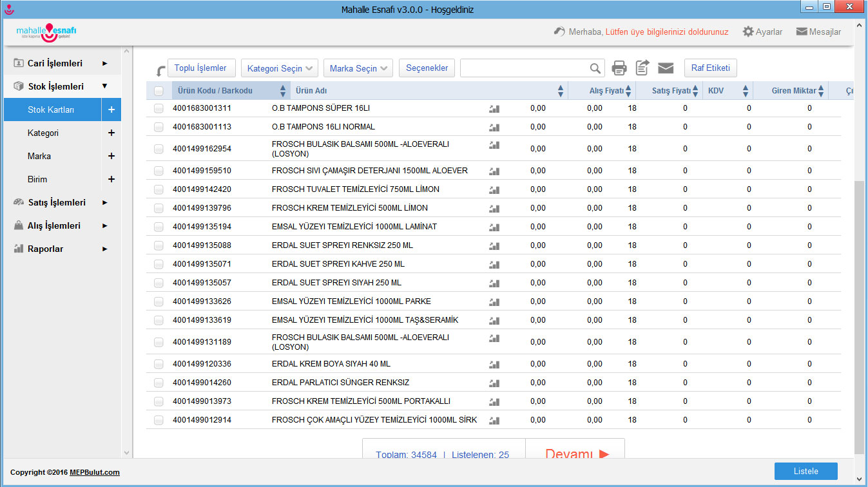Check the box for barcode 4001499159510
The image size is (868, 487).
(159, 171)
